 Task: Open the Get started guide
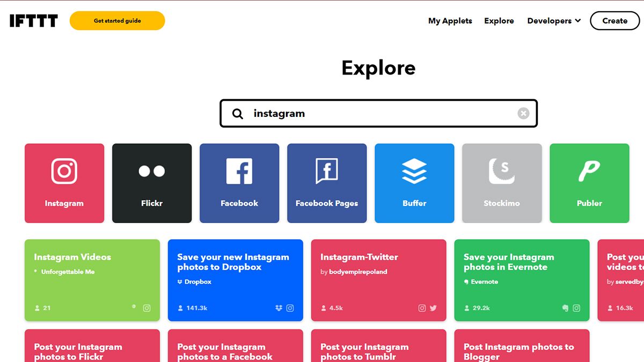click(116, 20)
